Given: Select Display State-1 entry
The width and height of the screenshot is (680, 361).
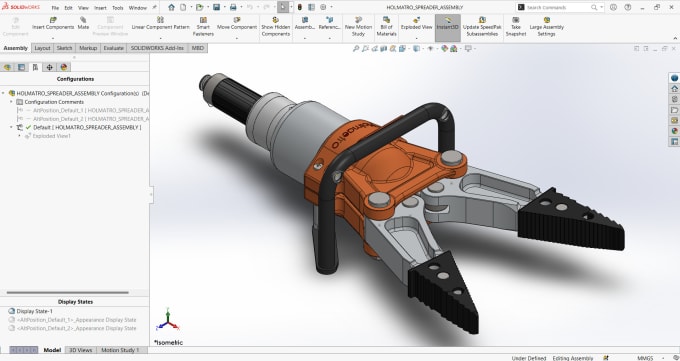Looking at the screenshot, I should click(x=30, y=311).
